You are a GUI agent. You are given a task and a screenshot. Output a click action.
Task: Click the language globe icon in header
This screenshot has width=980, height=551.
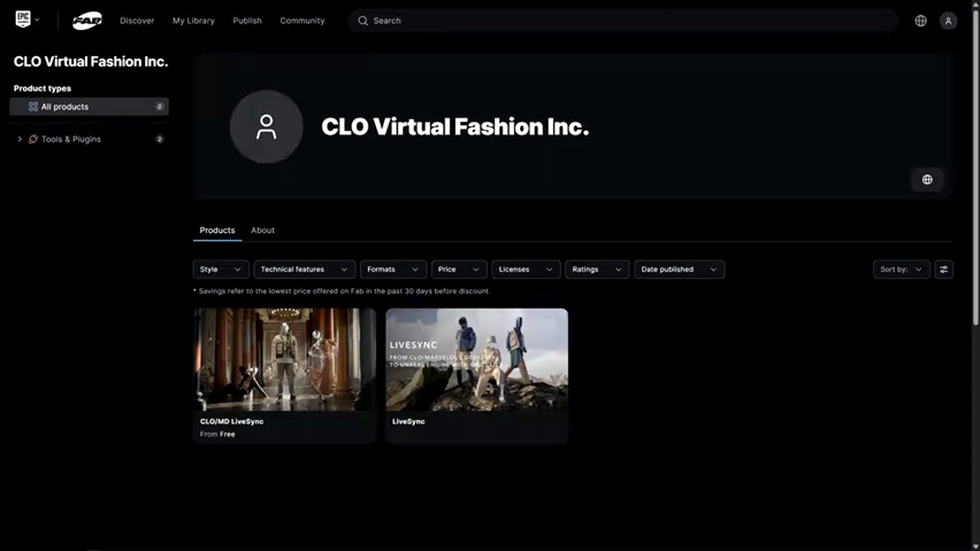pyautogui.click(x=921, y=21)
